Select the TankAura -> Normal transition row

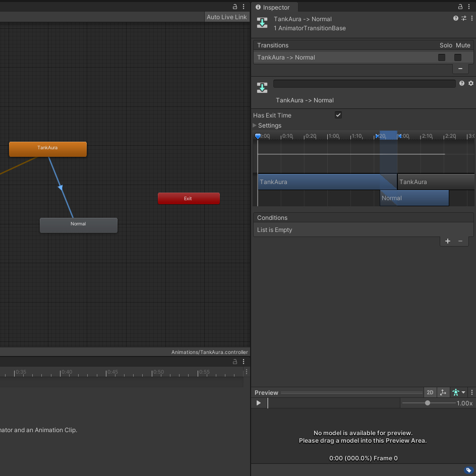364,57
